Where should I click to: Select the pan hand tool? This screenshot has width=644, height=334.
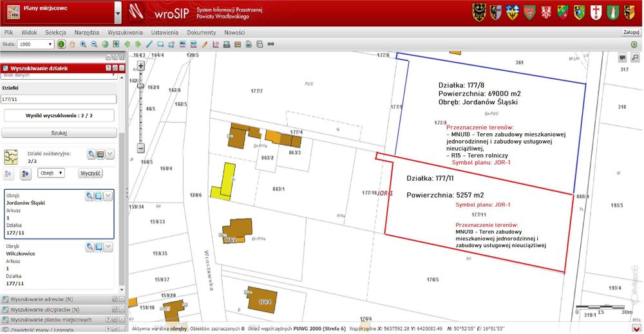click(72, 44)
